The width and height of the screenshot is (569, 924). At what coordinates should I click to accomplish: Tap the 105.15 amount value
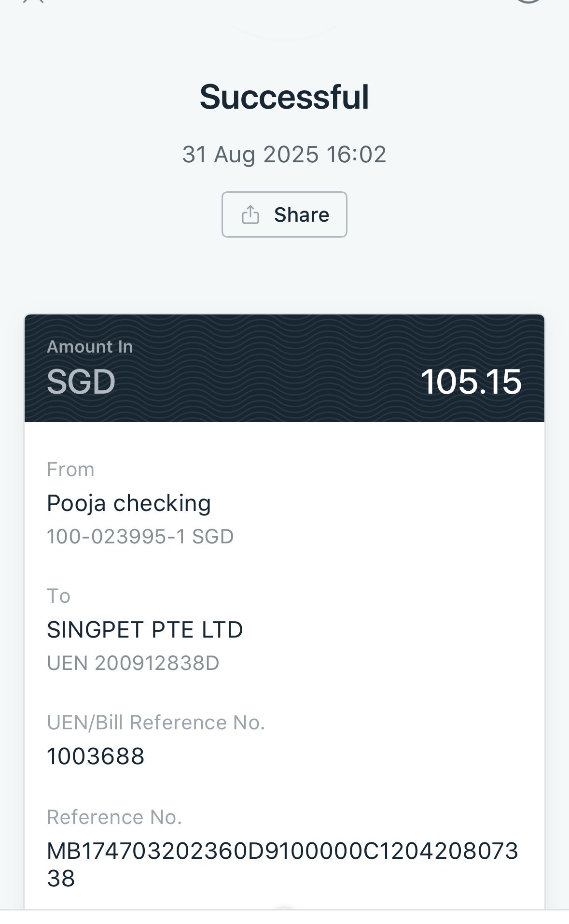471,382
